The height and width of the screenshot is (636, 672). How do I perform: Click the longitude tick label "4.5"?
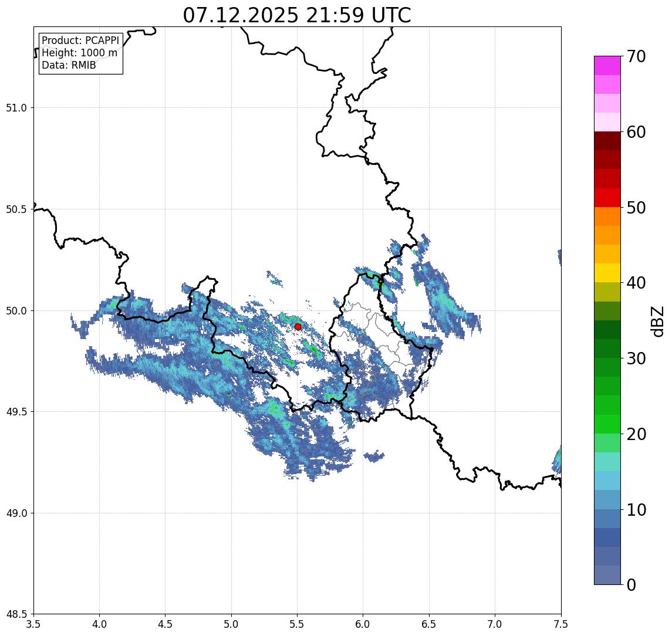coord(166,624)
